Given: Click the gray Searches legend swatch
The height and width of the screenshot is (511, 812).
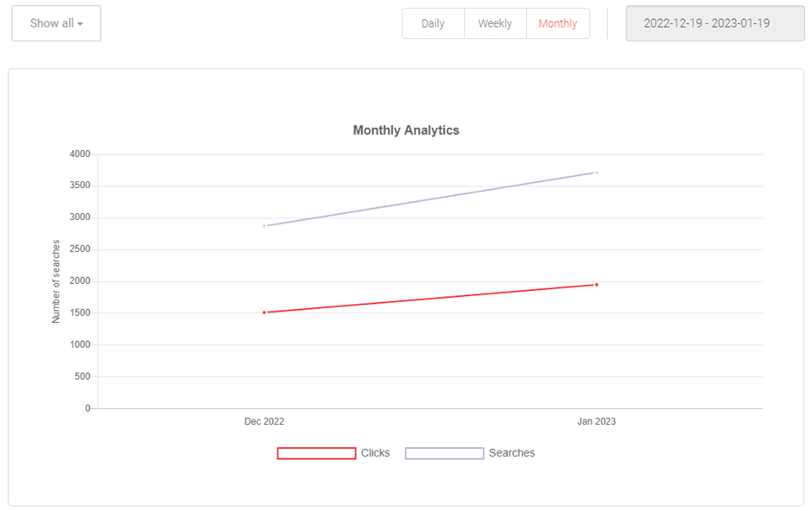Looking at the screenshot, I should 444,452.
